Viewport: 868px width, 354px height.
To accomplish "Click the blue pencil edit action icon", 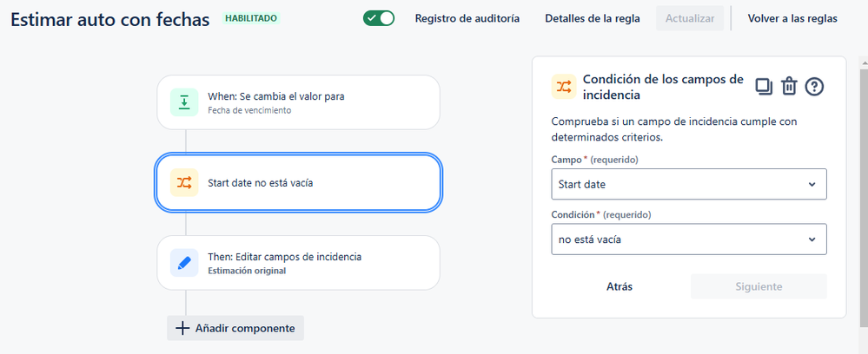I will 184,263.
